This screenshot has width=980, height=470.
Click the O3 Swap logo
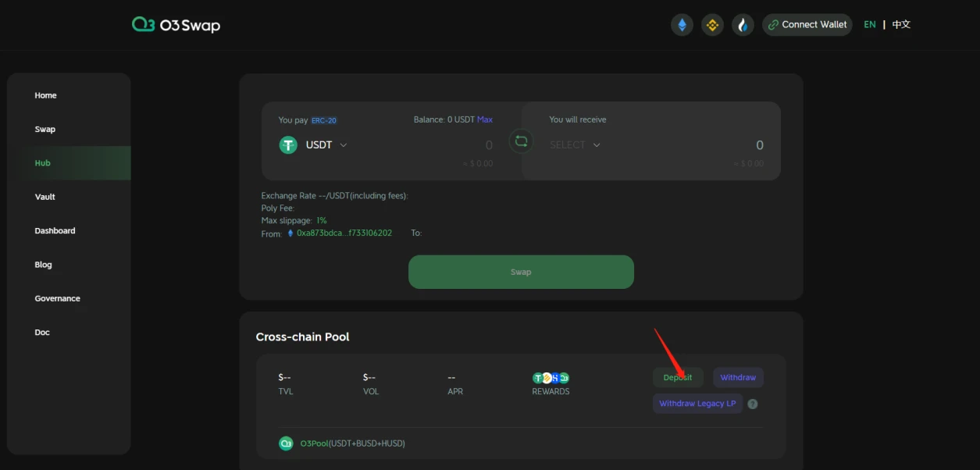176,25
